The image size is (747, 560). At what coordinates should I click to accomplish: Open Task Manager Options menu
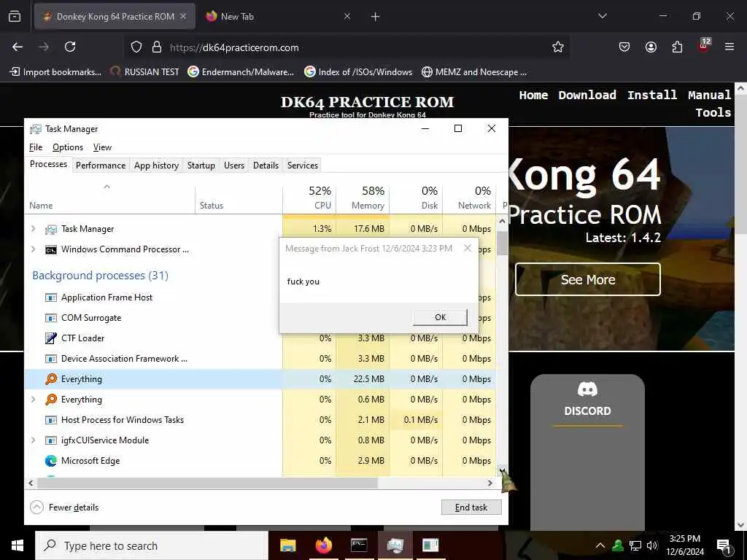[68, 147]
